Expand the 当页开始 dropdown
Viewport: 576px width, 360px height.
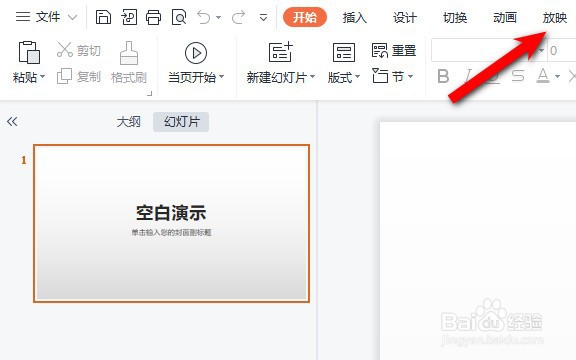coord(222,77)
